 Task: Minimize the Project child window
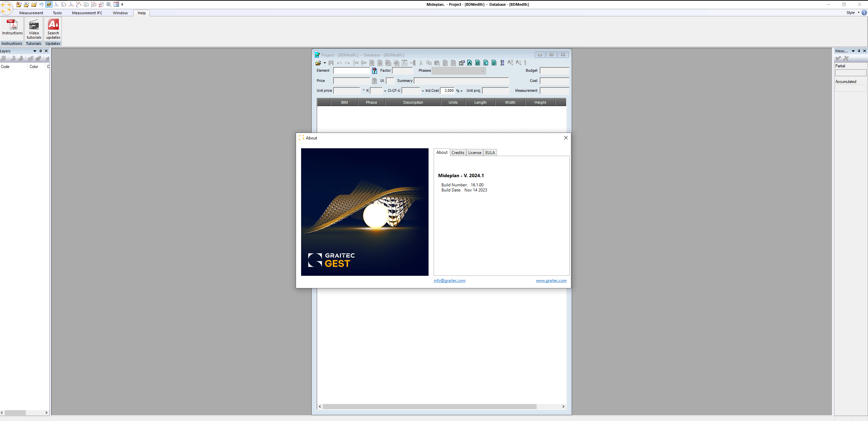(540, 55)
